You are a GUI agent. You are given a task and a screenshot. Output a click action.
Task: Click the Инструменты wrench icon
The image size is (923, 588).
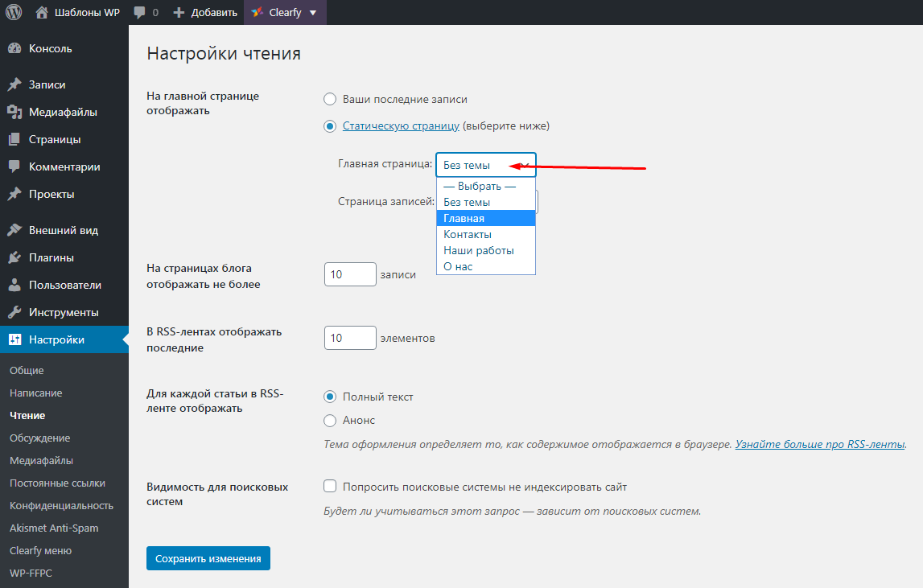tap(14, 312)
